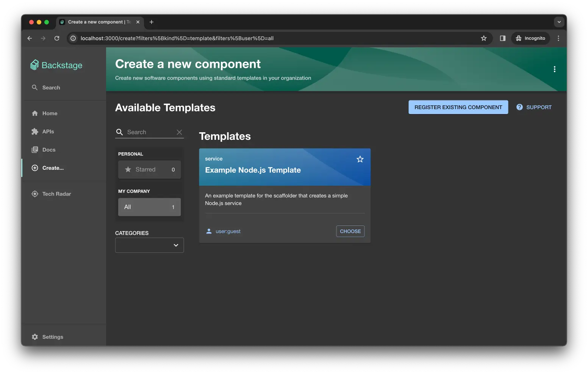The width and height of the screenshot is (588, 374).
Task: Open Tech Radar page
Action: pyautogui.click(x=56, y=194)
